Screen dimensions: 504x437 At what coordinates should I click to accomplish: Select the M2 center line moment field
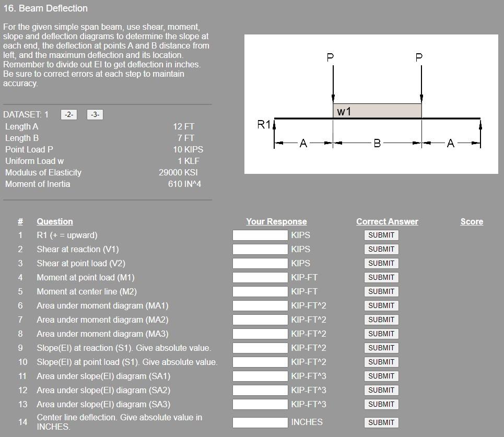pos(260,291)
